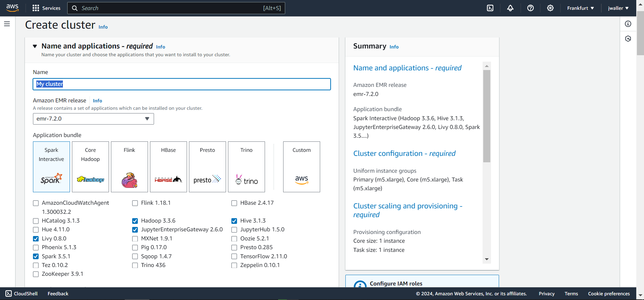The width and height of the screenshot is (644, 300).
Task: Tick the Hue 4.11.0 checkbox
Action: click(36, 230)
